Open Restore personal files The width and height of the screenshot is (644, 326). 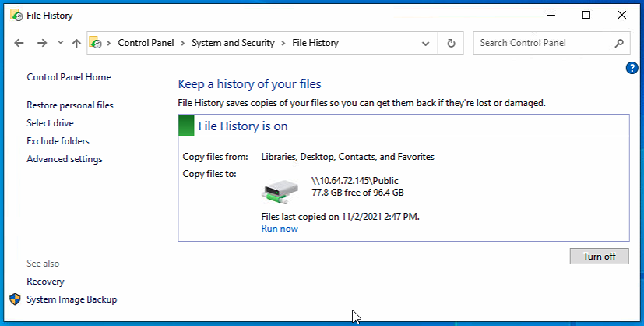click(70, 105)
